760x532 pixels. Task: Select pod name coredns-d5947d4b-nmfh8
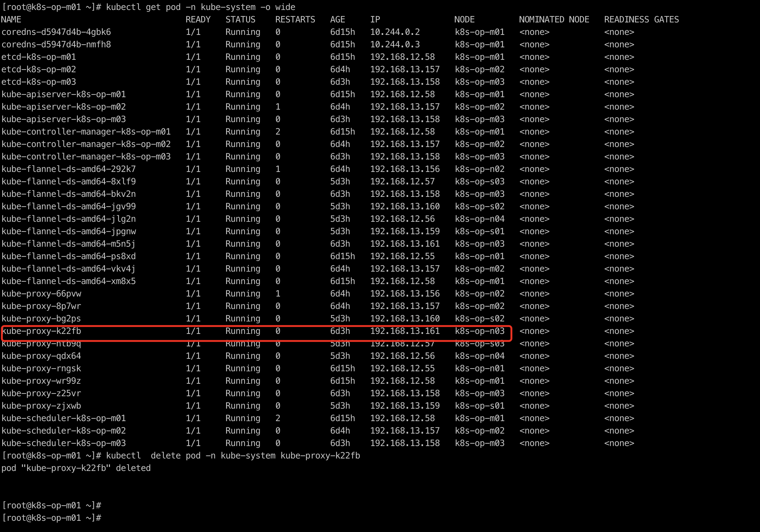click(x=56, y=44)
